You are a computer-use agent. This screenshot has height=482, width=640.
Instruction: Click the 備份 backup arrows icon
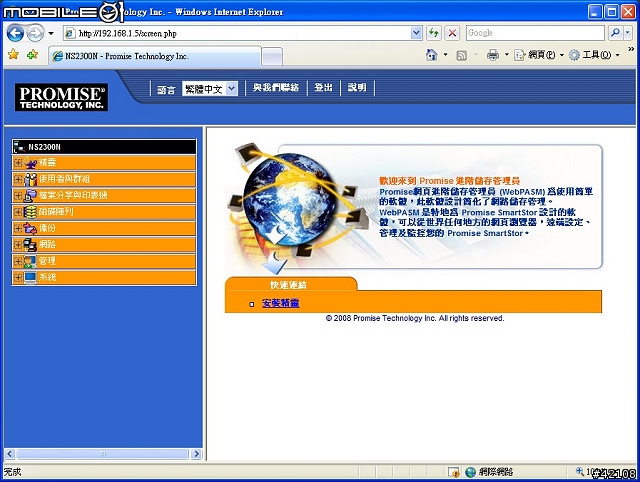click(x=30, y=228)
